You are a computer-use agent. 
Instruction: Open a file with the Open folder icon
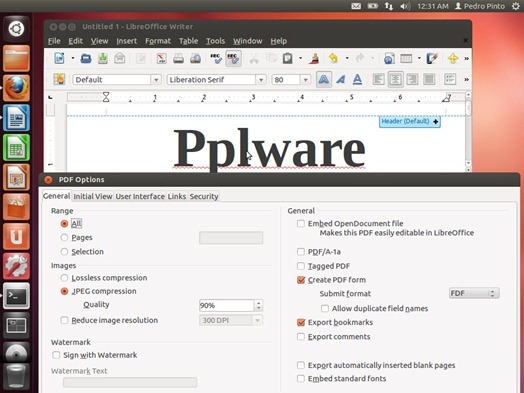coord(86,58)
